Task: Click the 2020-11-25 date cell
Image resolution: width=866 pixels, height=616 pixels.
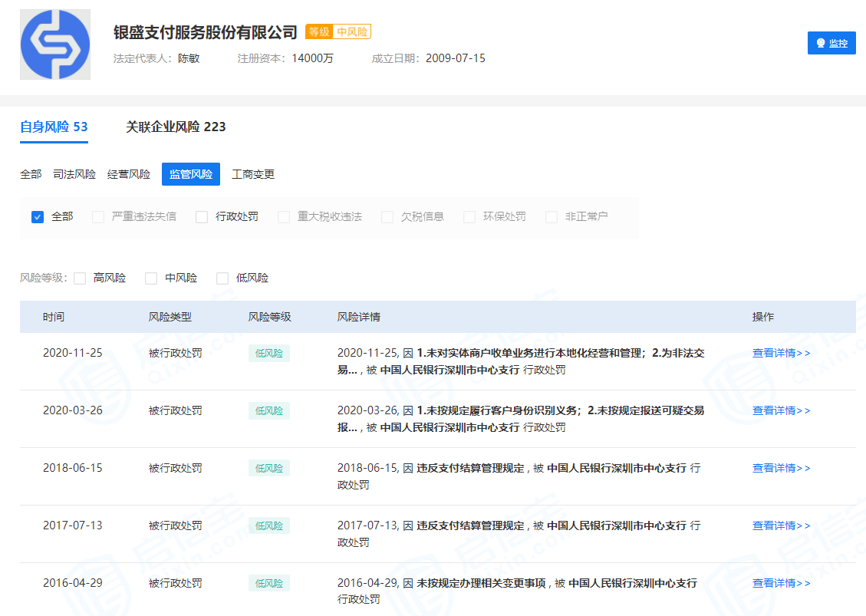Action: coord(73,353)
